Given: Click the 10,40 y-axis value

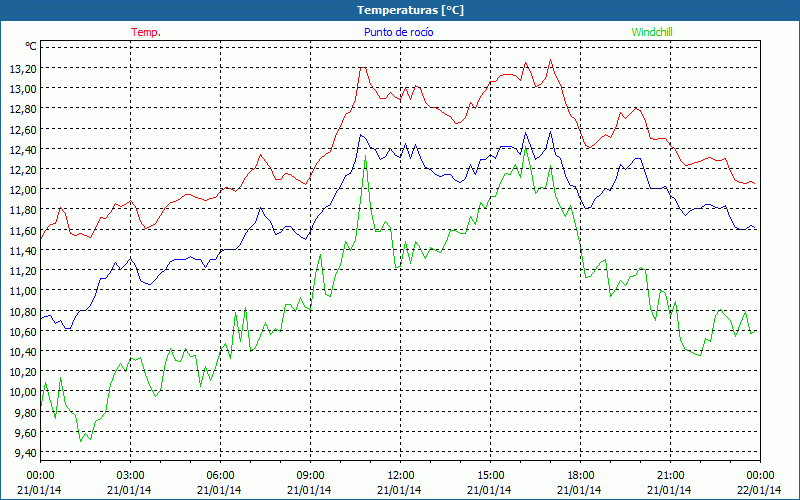Looking at the screenshot, I should point(23,351).
